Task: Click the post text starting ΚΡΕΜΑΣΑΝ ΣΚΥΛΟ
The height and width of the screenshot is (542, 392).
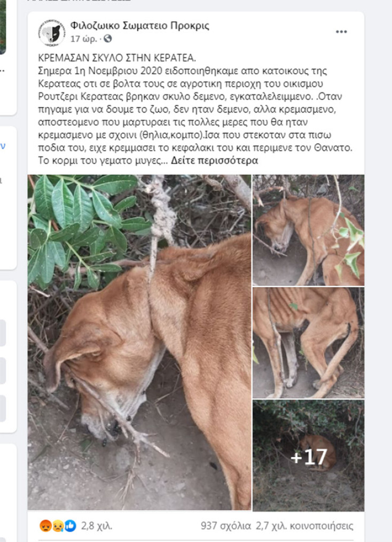Action: [x=195, y=109]
